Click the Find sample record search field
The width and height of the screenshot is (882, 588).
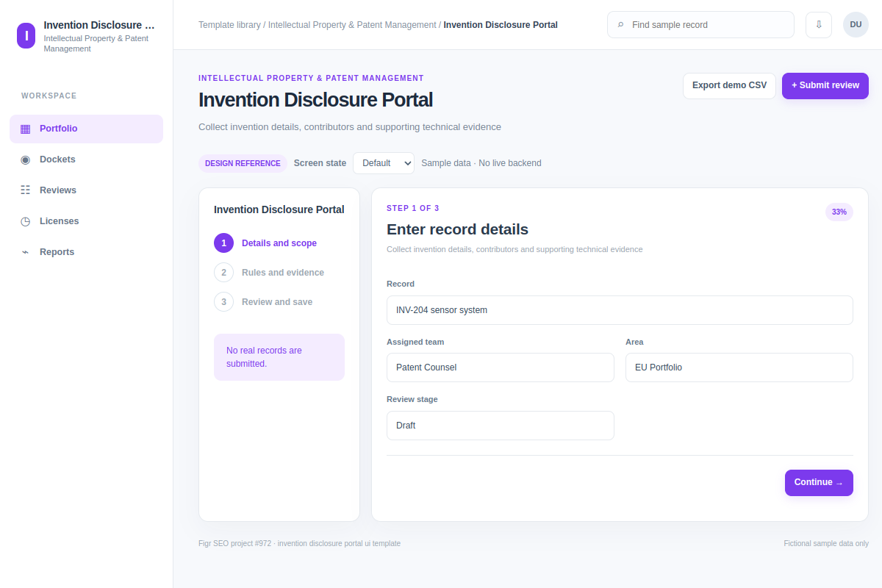[700, 25]
